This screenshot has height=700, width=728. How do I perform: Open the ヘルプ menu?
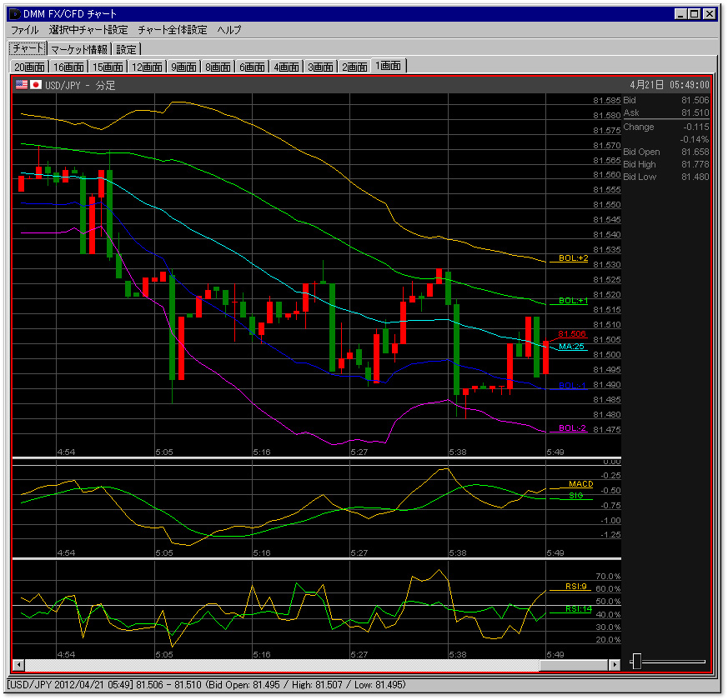click(229, 30)
